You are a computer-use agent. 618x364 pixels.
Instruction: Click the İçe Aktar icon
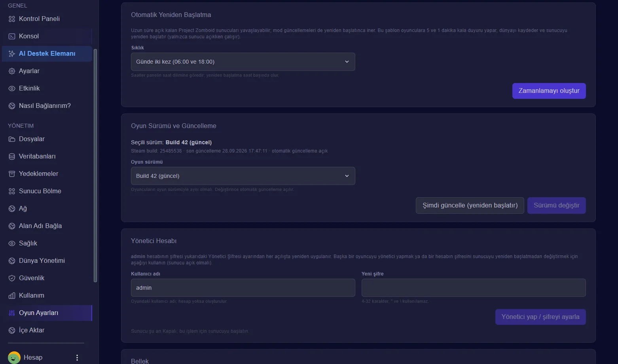pyautogui.click(x=12, y=330)
